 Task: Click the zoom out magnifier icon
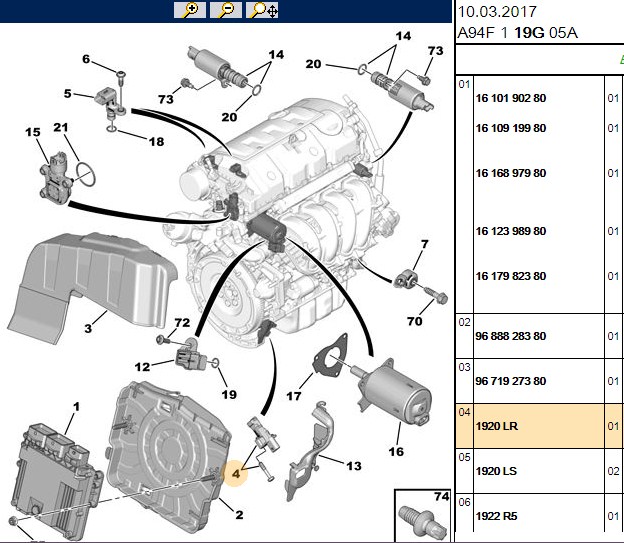point(226,10)
